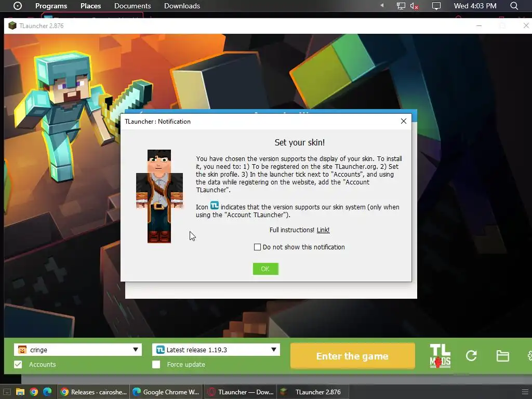Switch to Google Chrome W... taskbar window
The width and height of the screenshot is (532, 399).
pos(166,392)
